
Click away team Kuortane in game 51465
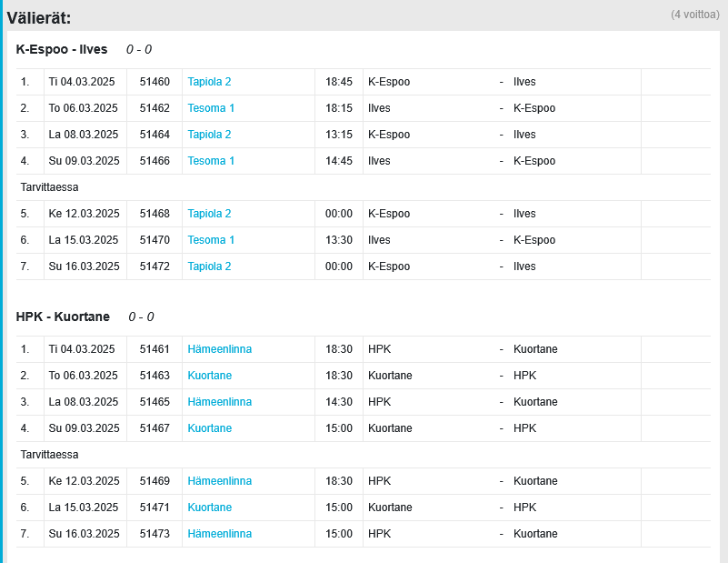click(535, 402)
